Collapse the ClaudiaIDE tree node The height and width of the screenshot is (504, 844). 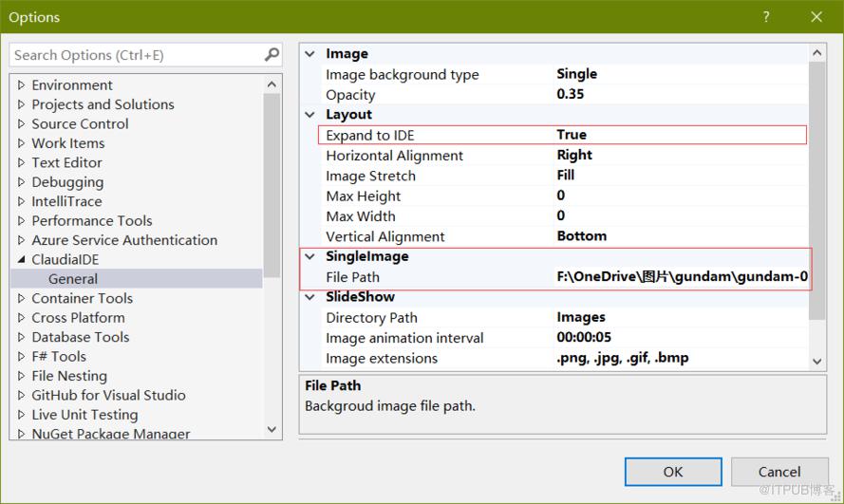[x=22, y=259]
